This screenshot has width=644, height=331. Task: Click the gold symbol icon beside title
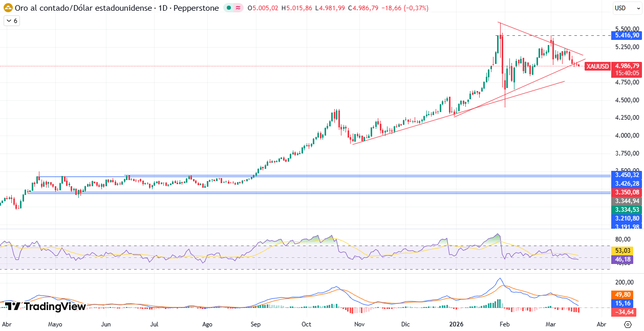click(x=8, y=8)
